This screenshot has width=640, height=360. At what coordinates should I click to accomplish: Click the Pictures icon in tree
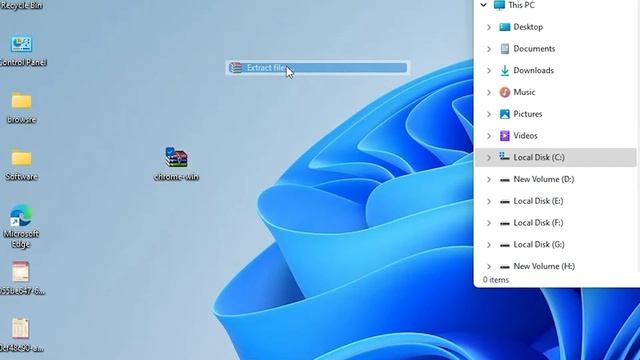point(504,114)
